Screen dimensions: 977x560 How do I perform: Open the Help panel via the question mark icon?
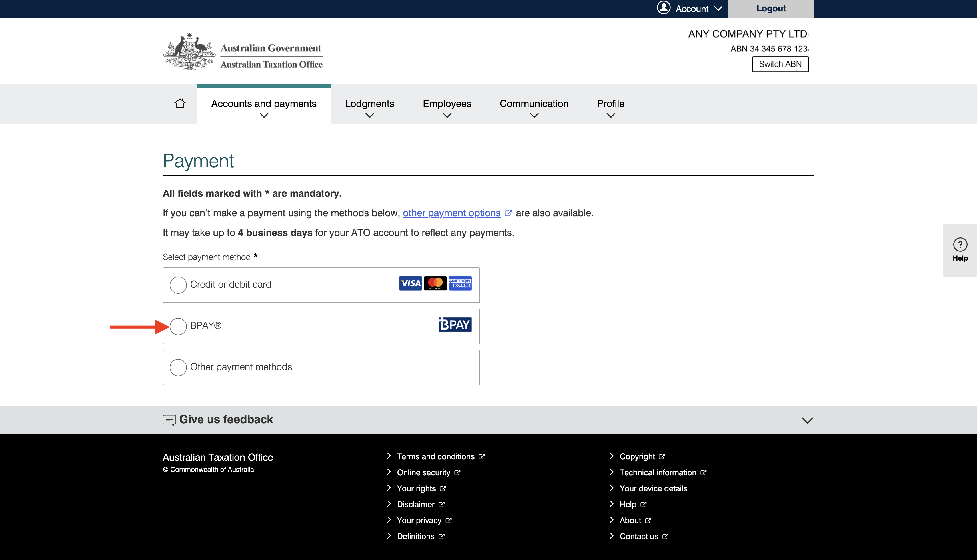pyautogui.click(x=960, y=245)
